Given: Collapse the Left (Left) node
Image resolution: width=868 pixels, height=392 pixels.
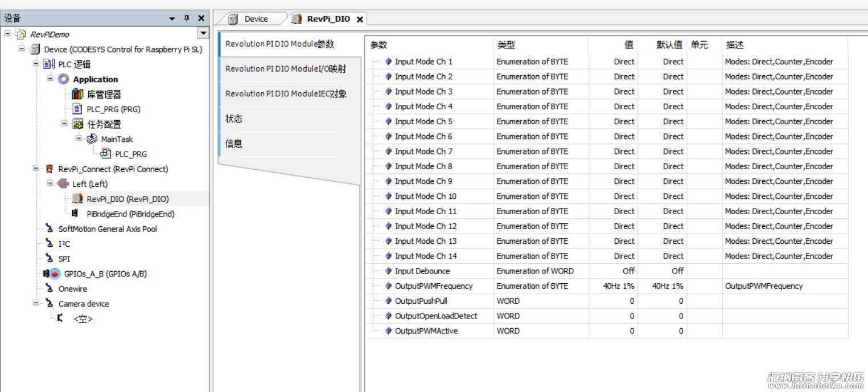Looking at the screenshot, I should click(x=51, y=183).
